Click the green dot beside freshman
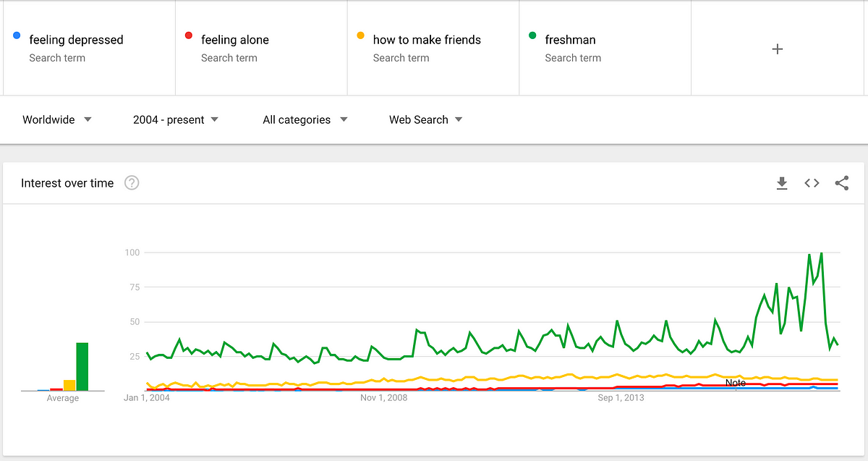Image resolution: width=868 pixels, height=461 pixels. (532, 35)
